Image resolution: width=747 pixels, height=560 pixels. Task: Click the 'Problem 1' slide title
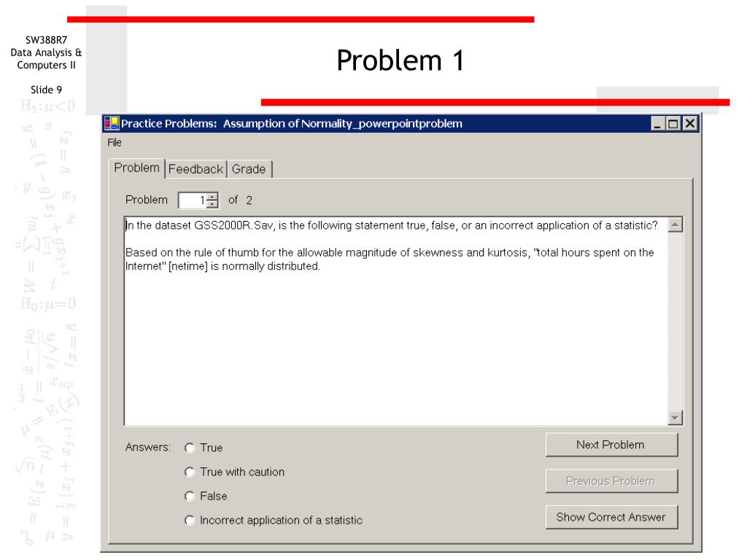[400, 61]
